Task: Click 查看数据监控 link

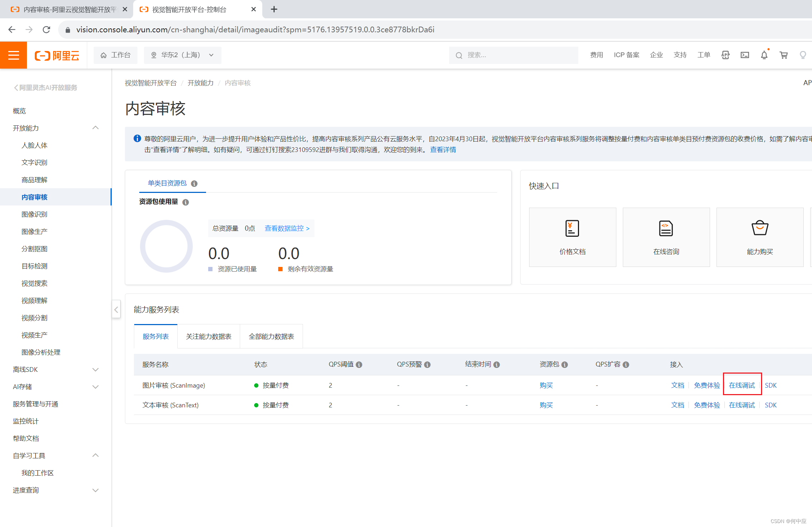Action: click(x=287, y=228)
